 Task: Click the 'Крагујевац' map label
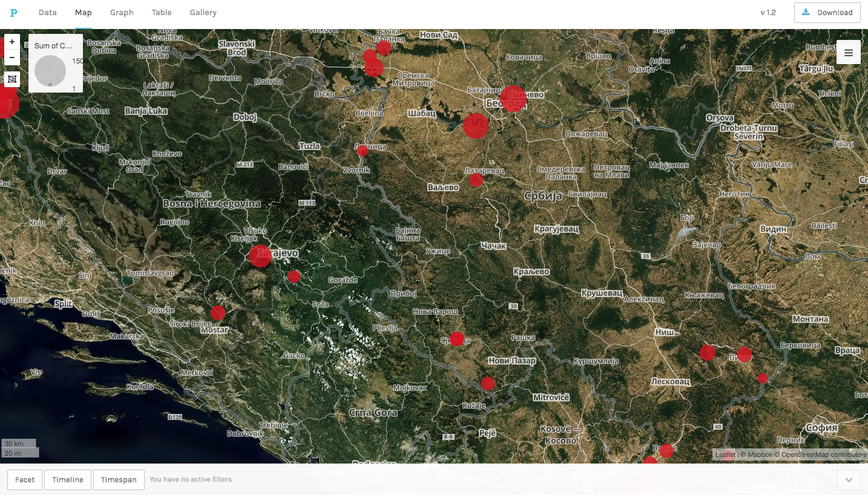[557, 229]
